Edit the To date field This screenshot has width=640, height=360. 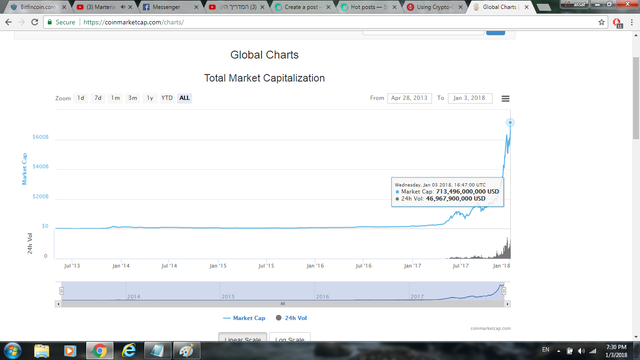click(470, 98)
